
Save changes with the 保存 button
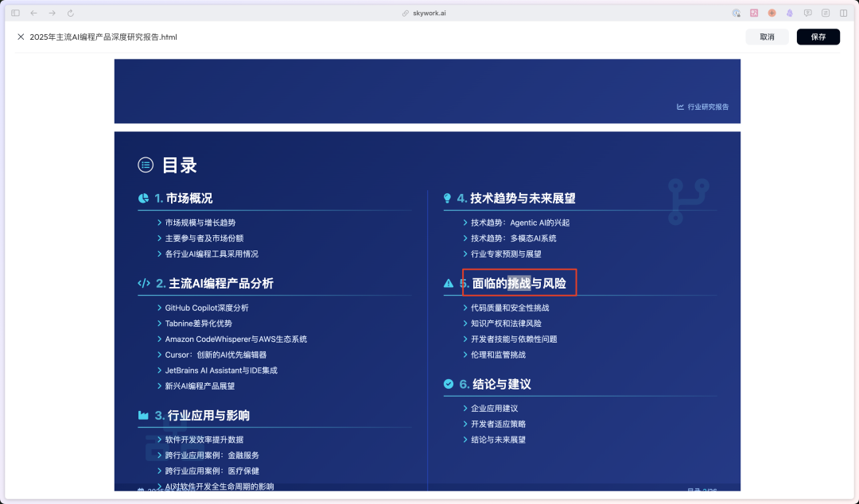(x=818, y=37)
